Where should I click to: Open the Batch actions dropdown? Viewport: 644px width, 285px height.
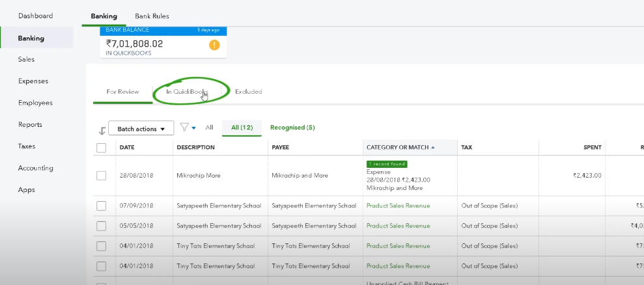141,128
